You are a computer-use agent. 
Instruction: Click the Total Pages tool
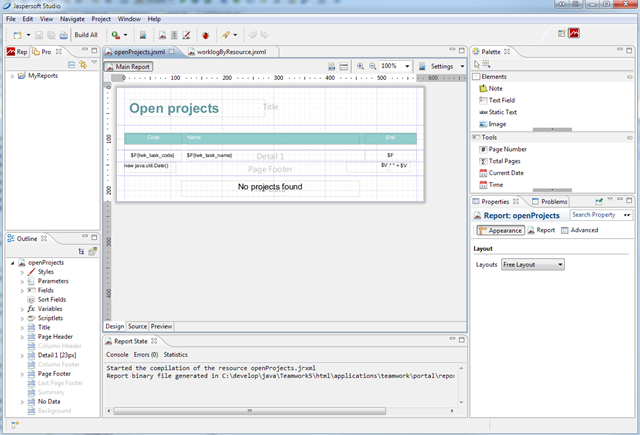pyautogui.click(x=506, y=161)
